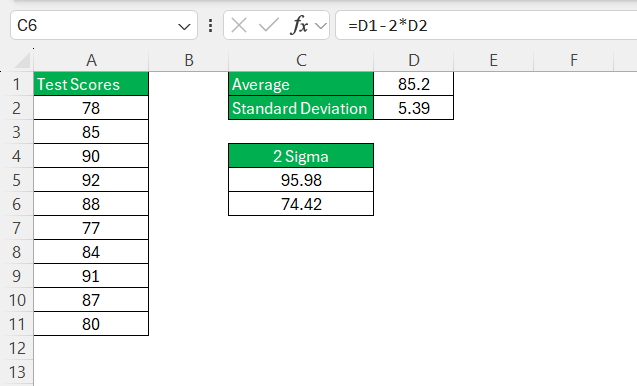Viewport: 637px width, 386px height.
Task: Click the upper limit cell 95.98
Action: click(301, 180)
